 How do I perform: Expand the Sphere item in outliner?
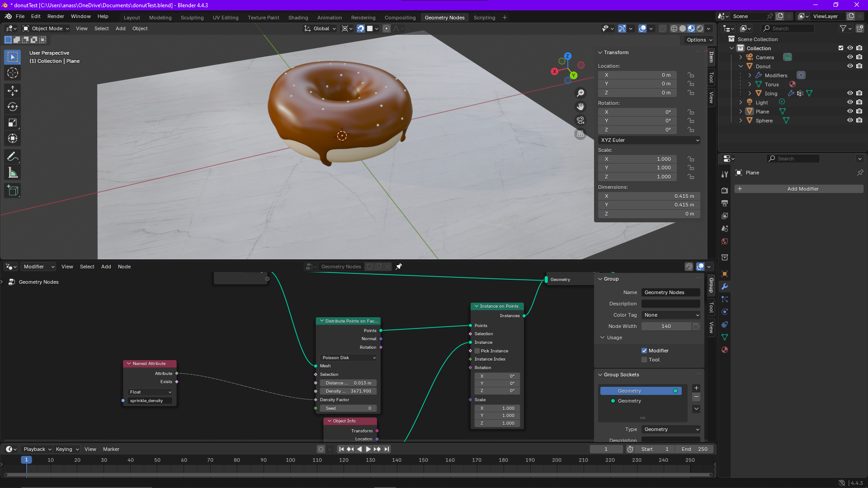click(741, 121)
